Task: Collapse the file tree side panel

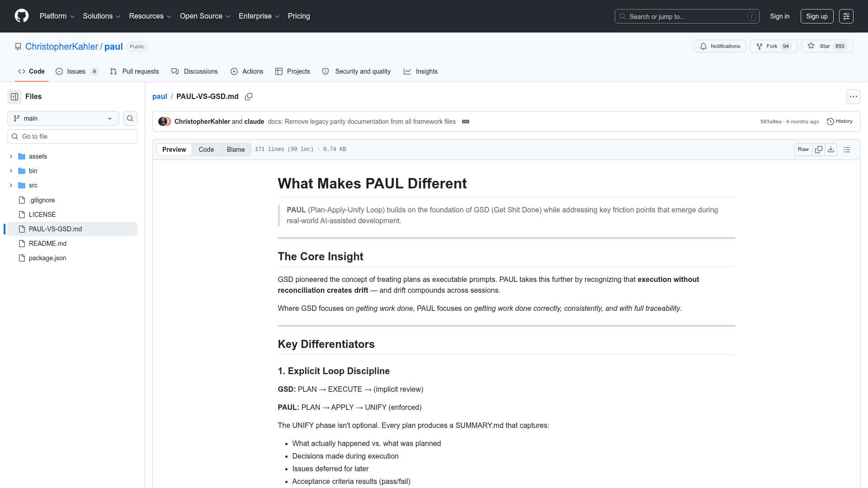Action: [14, 97]
